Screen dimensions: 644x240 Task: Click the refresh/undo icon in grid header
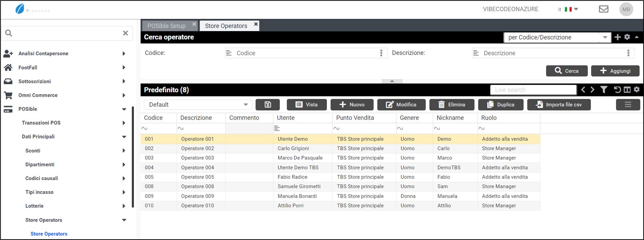point(617,90)
